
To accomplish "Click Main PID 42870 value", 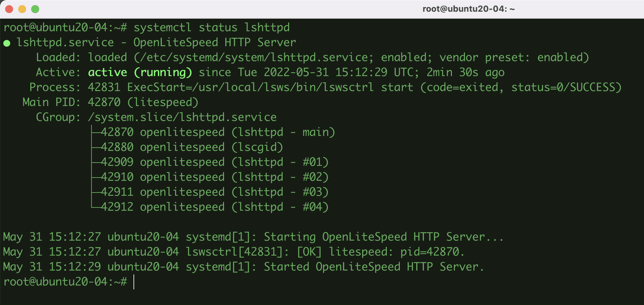I will point(104,102).
